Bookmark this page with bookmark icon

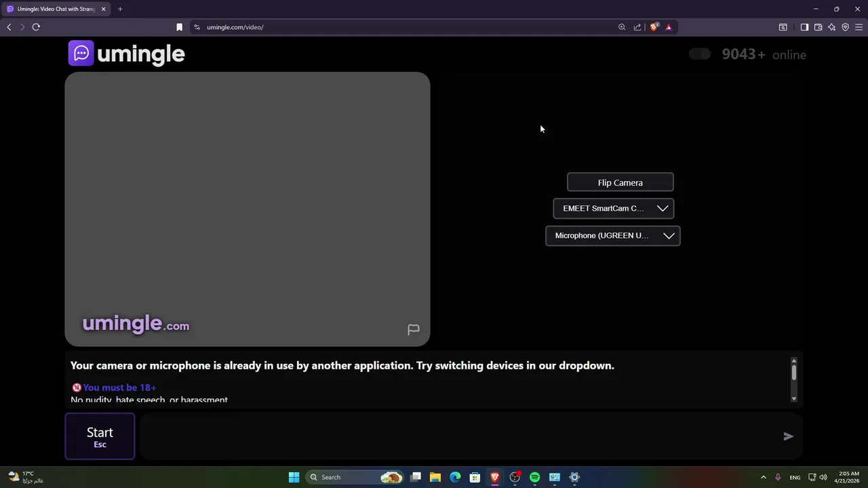[x=179, y=27]
